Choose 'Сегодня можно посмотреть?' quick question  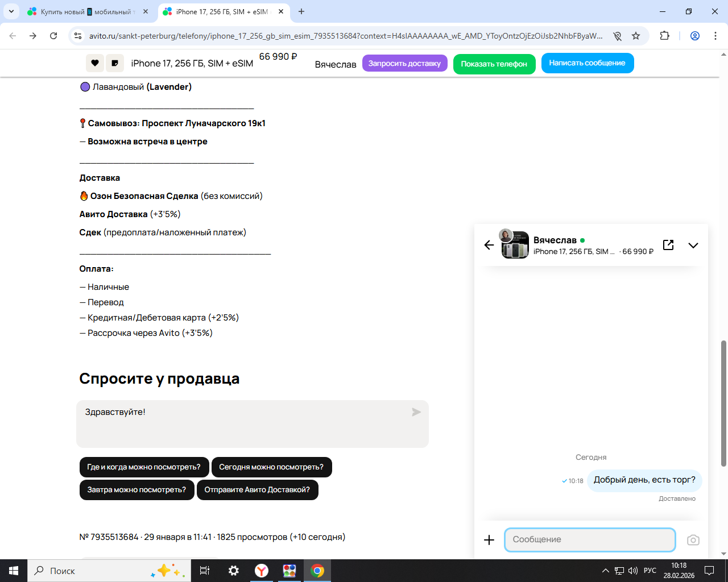(x=271, y=467)
